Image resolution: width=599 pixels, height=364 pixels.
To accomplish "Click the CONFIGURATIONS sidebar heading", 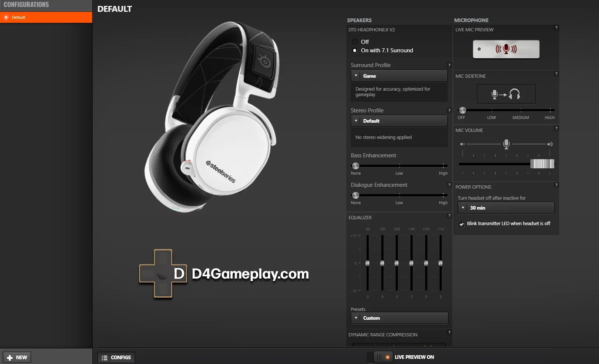I will (26, 5).
